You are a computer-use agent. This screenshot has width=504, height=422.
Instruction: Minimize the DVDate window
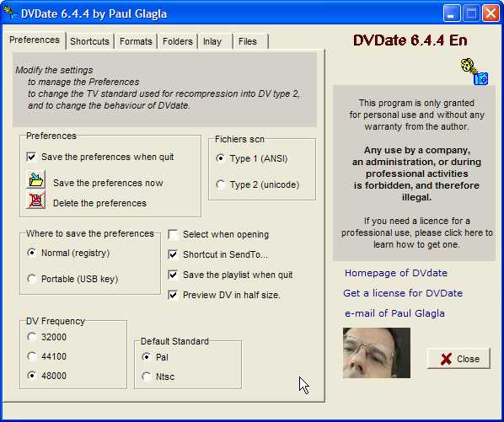(451, 13)
